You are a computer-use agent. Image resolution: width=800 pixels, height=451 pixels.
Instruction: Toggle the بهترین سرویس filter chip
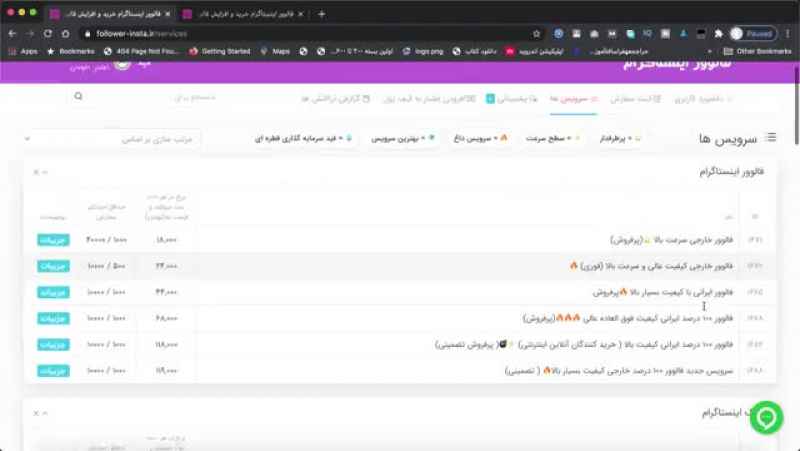click(403, 138)
